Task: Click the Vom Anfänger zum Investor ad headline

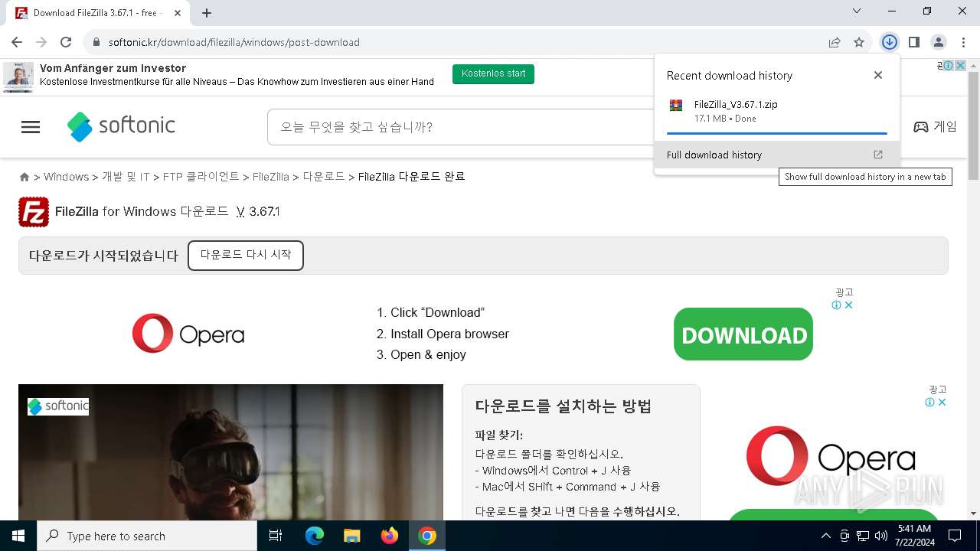Action: coord(113,69)
